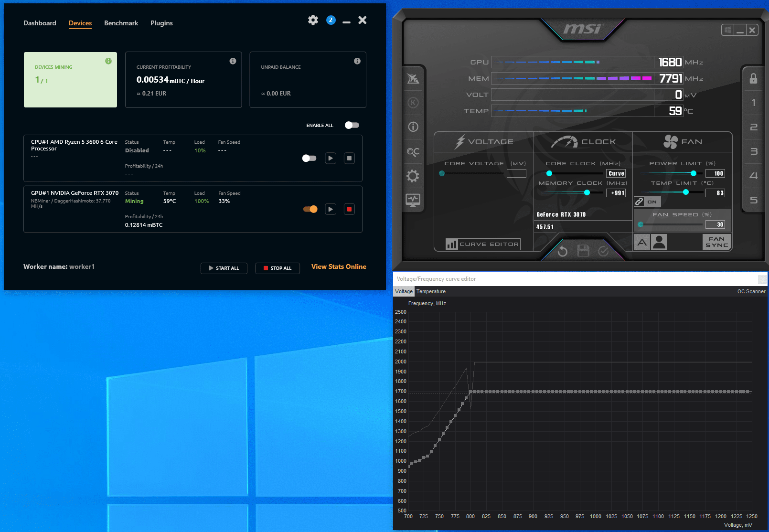Select user defined fan profile icon
769x532 pixels.
tap(659, 242)
